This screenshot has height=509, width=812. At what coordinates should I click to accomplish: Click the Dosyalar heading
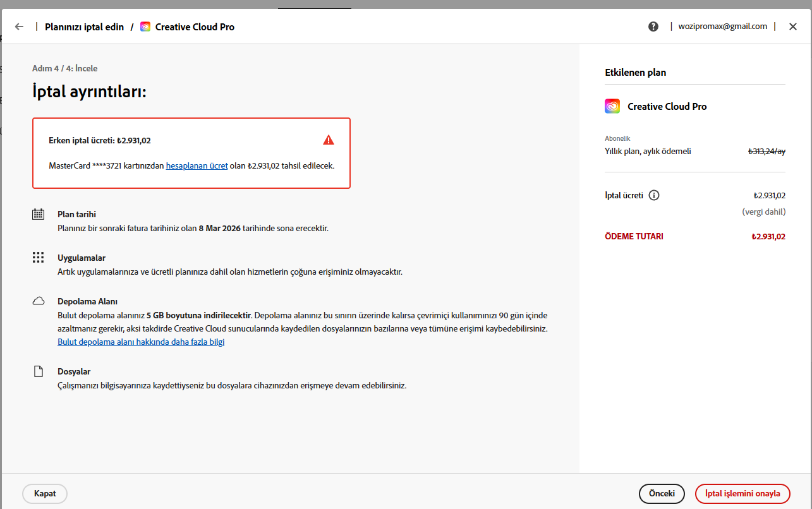(74, 371)
